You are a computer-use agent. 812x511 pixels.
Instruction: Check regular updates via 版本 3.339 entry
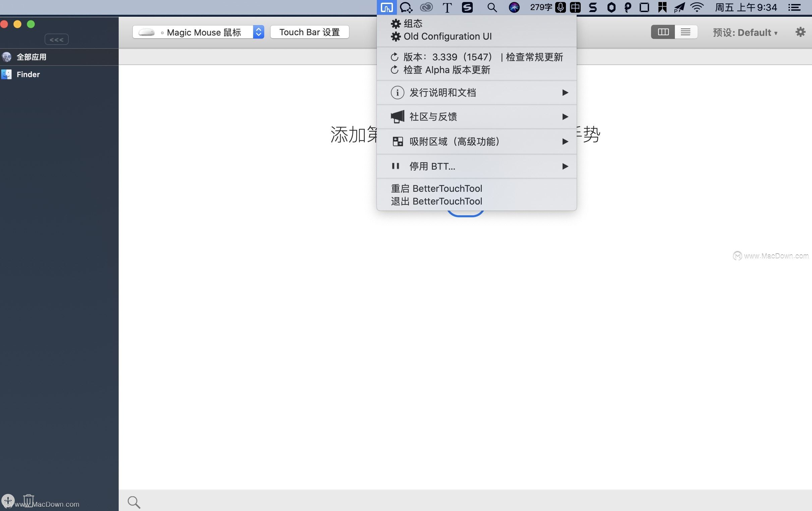coord(476,57)
